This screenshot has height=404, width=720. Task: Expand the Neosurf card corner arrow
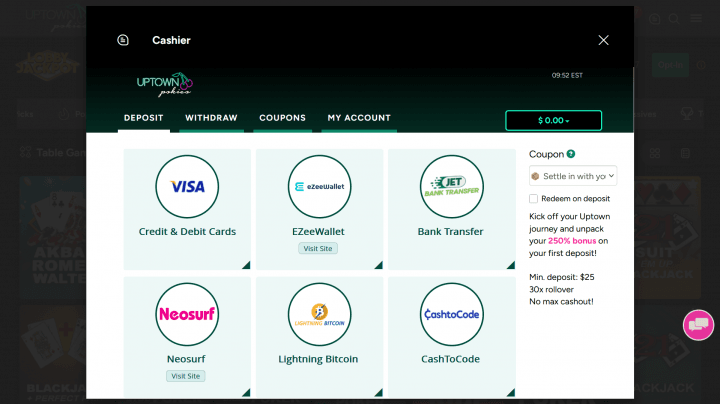pyautogui.click(x=247, y=393)
